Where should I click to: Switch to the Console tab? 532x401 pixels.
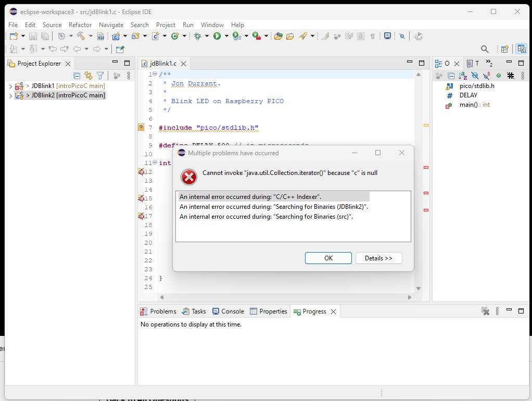pos(228,311)
